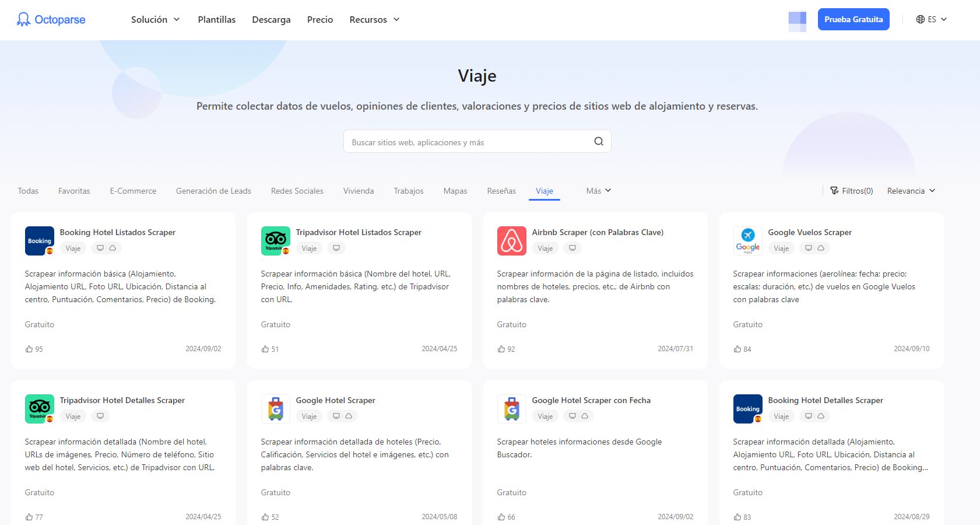Click the Google Hotel Scraper logo
Viewport: 980px width, 525px height.
click(x=276, y=409)
